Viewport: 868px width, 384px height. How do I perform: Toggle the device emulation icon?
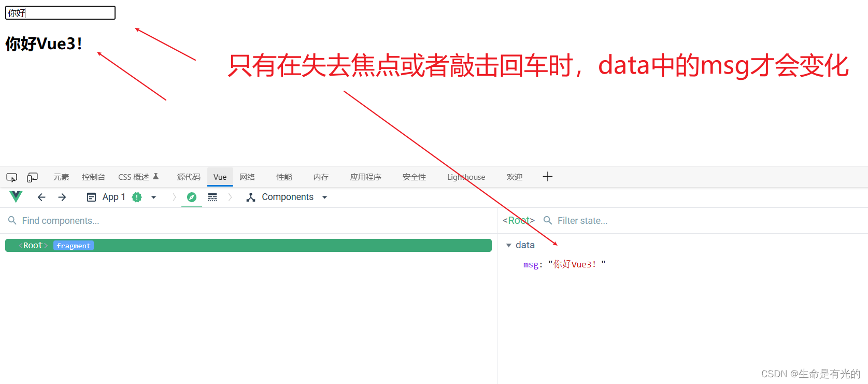point(32,177)
